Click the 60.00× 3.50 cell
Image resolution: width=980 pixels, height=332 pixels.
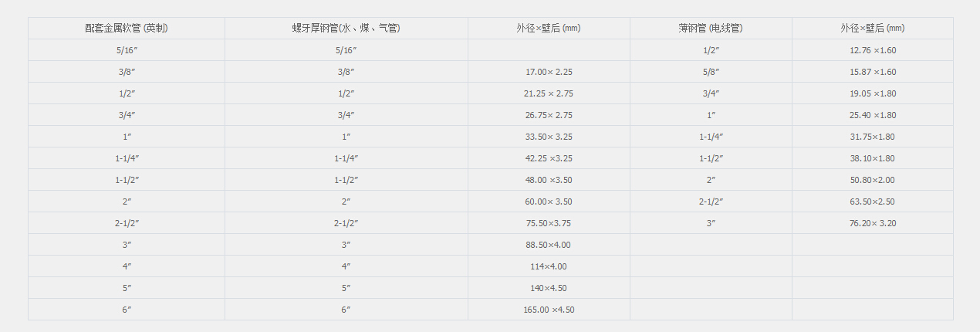pos(549,202)
